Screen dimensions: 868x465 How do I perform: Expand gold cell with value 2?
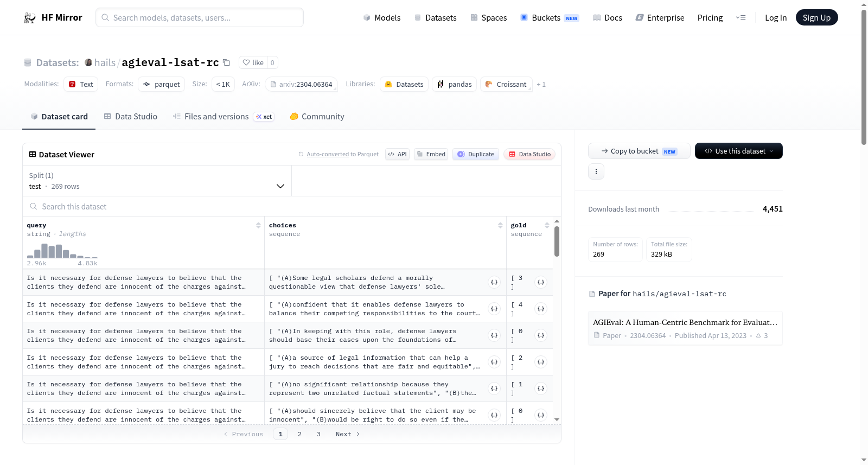tap(541, 362)
